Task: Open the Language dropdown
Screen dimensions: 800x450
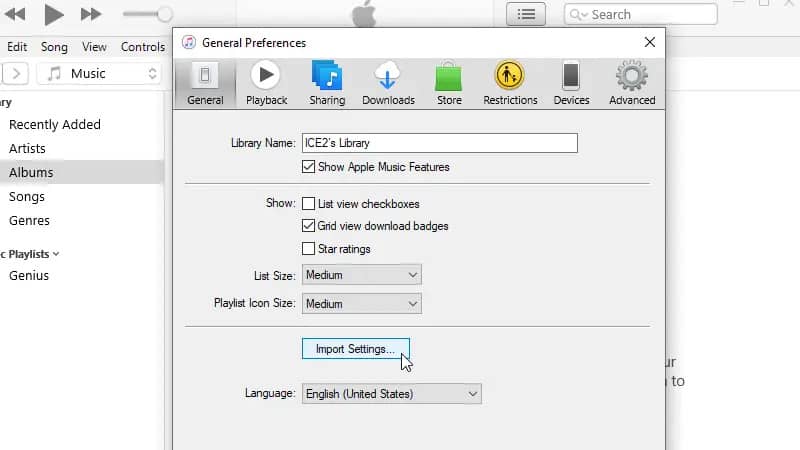Action: coord(391,394)
